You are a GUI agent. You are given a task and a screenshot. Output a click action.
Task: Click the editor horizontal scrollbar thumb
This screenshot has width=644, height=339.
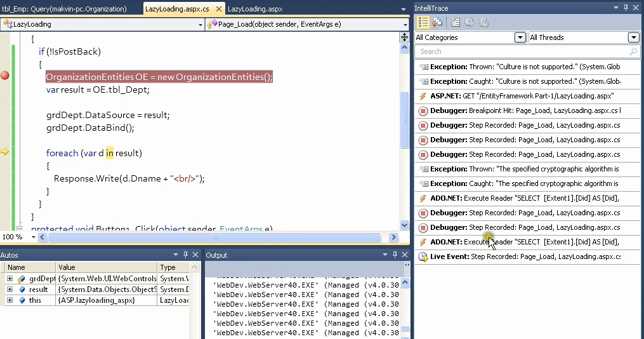click(x=214, y=237)
